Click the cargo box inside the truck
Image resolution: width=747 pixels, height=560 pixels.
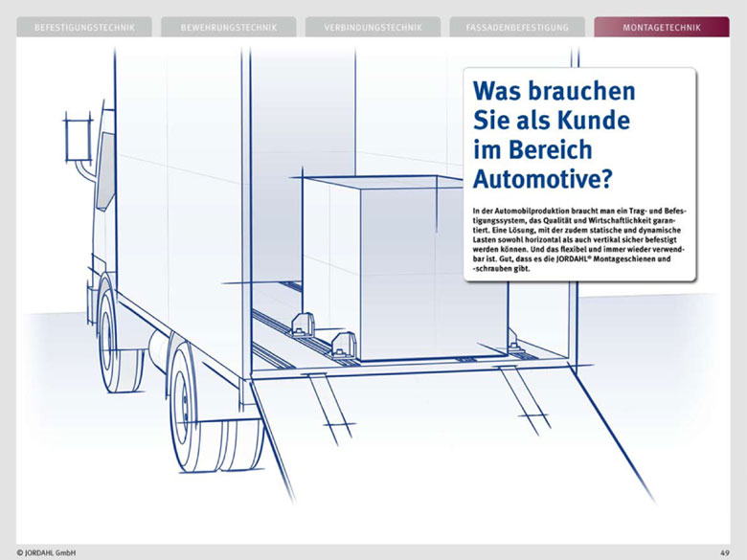click(402, 258)
